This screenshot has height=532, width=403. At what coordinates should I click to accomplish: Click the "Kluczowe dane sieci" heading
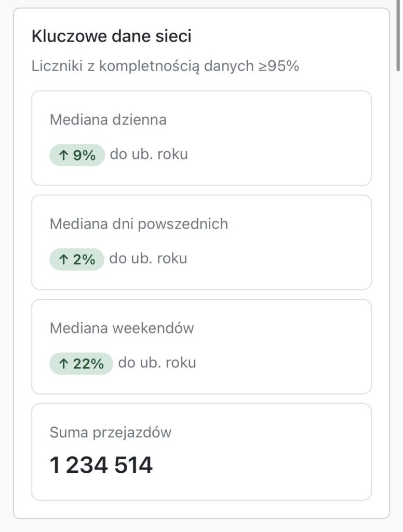111,36
